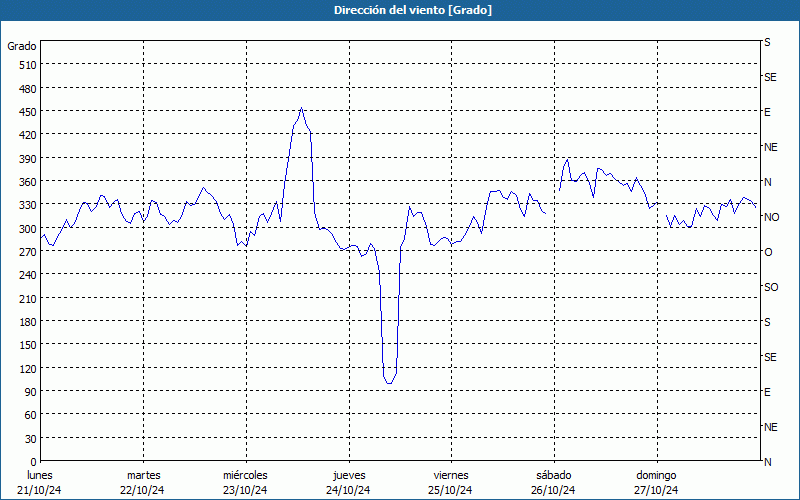This screenshot has height=500, width=800.
Task: Click the 'lunes' day label
Action: [40, 475]
